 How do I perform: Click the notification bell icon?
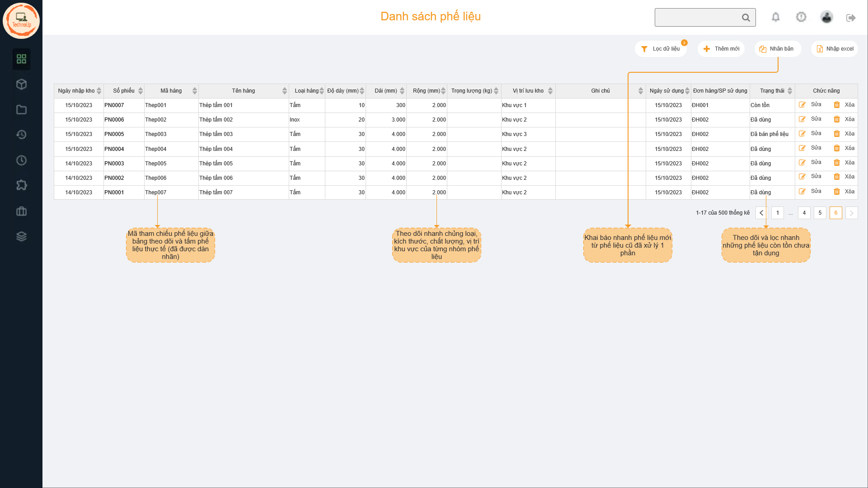click(775, 17)
